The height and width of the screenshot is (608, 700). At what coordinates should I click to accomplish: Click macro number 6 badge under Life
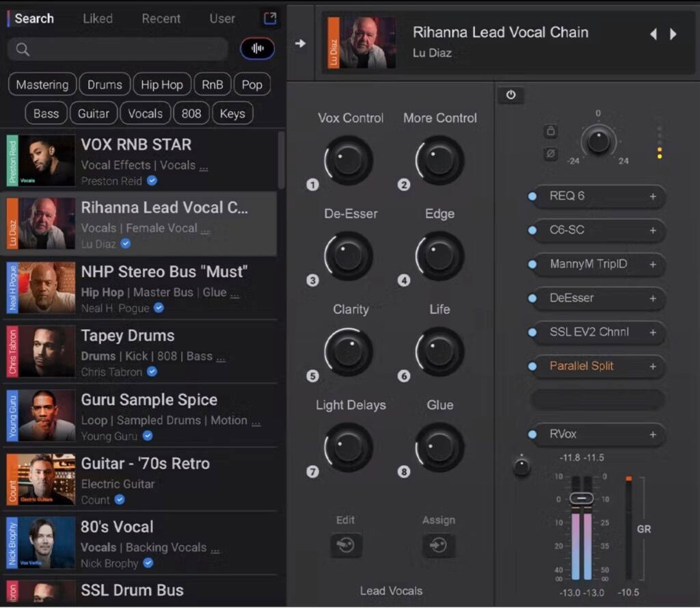(x=404, y=376)
